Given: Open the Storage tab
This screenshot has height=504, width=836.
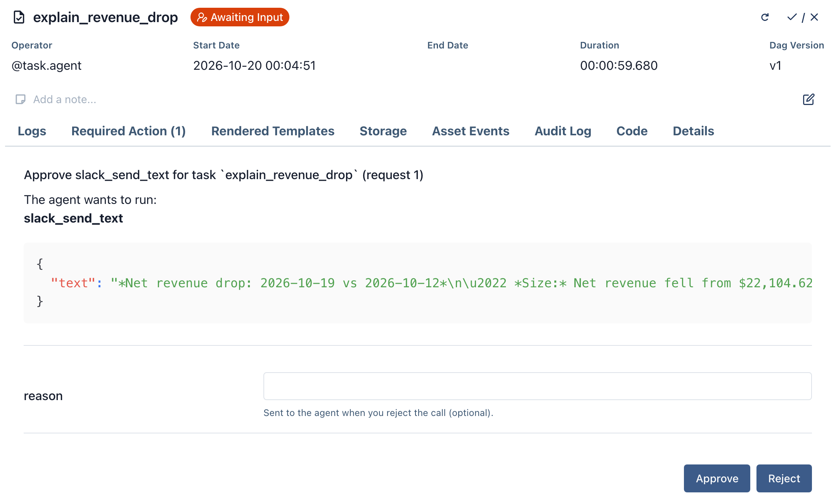Looking at the screenshot, I should 383,131.
